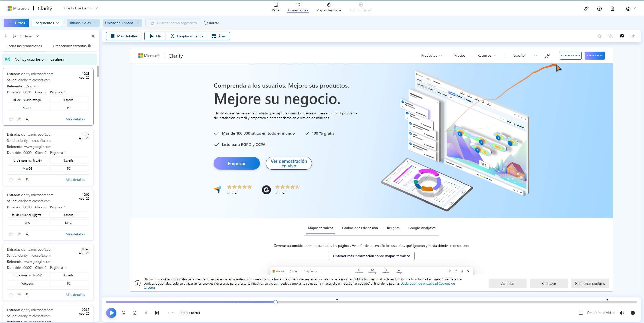Click Guardar como segmento
Image resolution: width=644 pixels, height=323 pixels.
click(173, 23)
